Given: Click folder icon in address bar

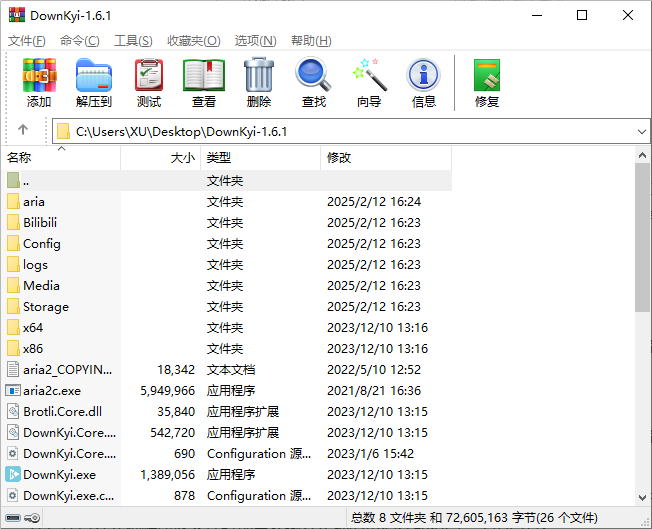Looking at the screenshot, I should click(x=63, y=131).
